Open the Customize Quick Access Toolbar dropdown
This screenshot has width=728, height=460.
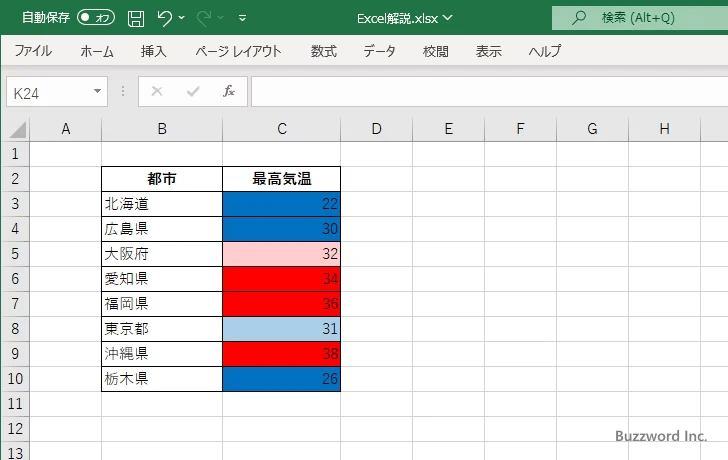tap(242, 18)
